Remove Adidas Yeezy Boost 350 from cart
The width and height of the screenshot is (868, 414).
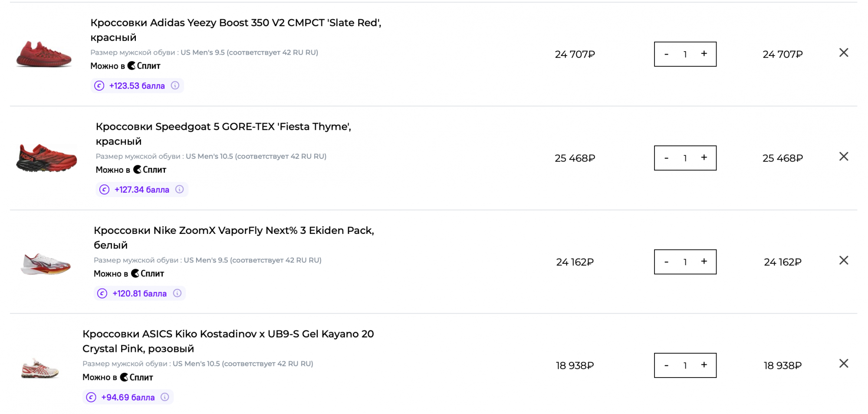[844, 53]
